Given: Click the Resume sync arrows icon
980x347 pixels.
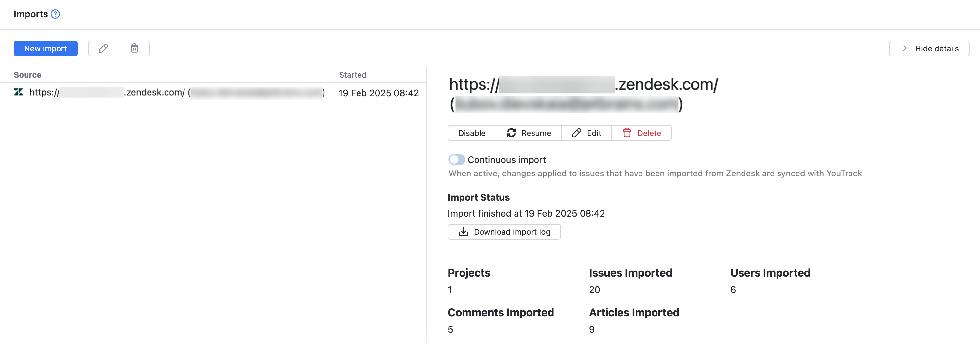Looking at the screenshot, I should tap(511, 133).
